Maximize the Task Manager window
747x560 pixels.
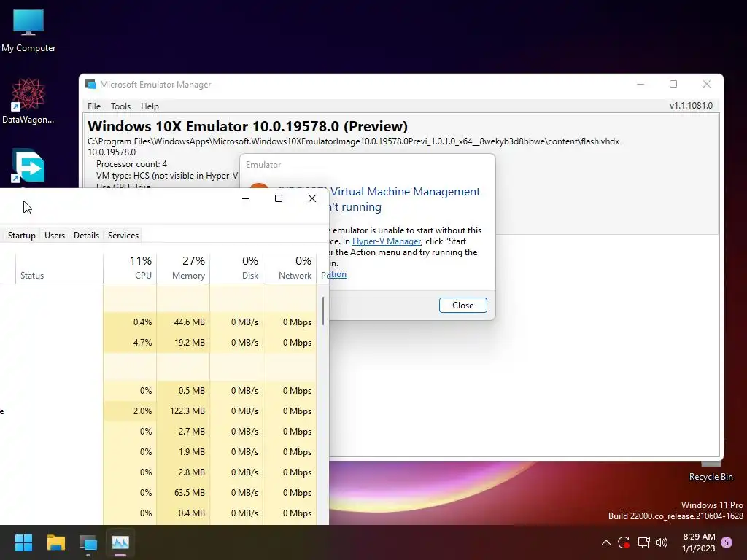pyautogui.click(x=279, y=198)
